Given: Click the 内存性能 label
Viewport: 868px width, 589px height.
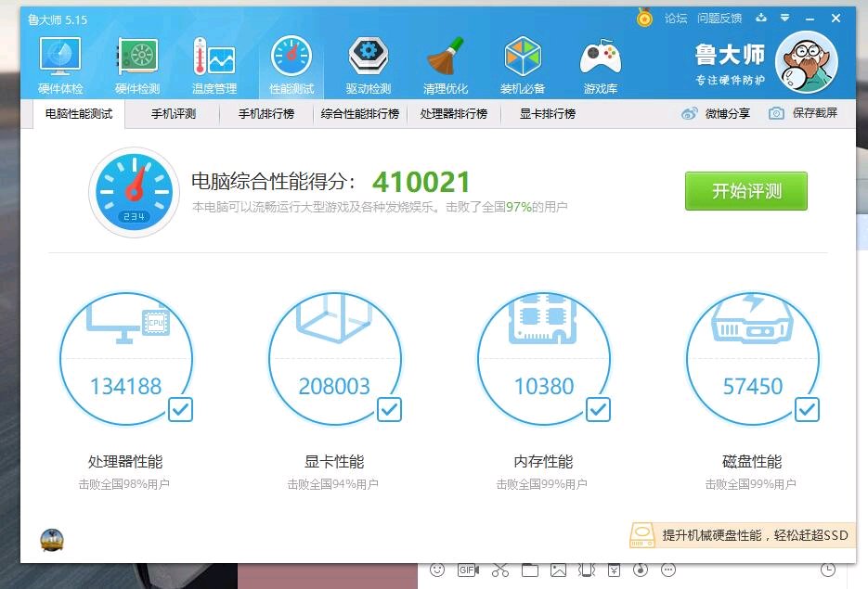Looking at the screenshot, I should pyautogui.click(x=543, y=461).
